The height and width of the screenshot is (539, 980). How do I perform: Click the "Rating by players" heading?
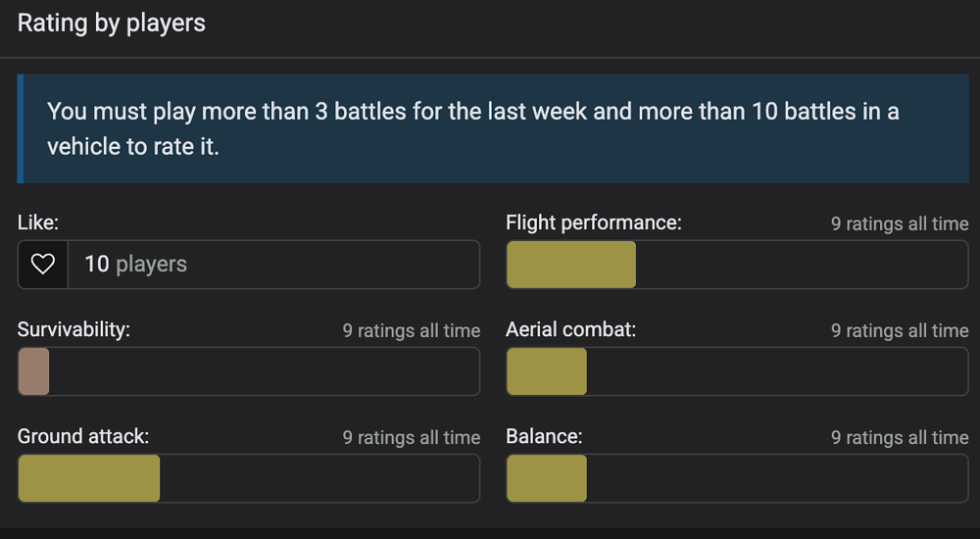tap(112, 24)
